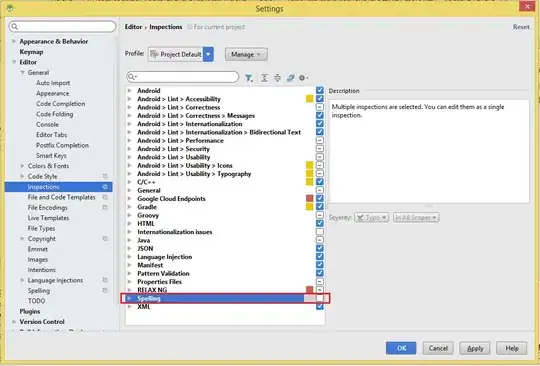Focus the settings search field at top left
This screenshot has height=366, width=540.
coord(63,27)
